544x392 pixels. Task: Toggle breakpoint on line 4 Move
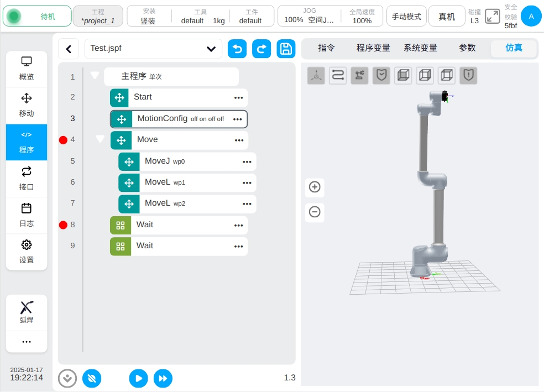(x=63, y=140)
